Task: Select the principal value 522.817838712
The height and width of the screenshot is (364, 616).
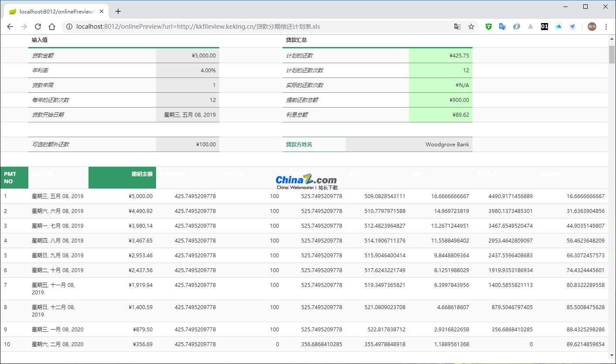Action: [386, 330]
